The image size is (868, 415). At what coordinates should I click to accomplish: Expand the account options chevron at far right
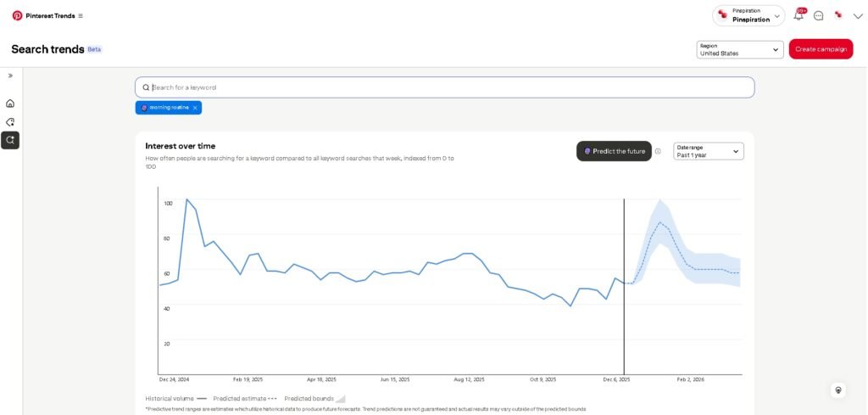click(858, 15)
